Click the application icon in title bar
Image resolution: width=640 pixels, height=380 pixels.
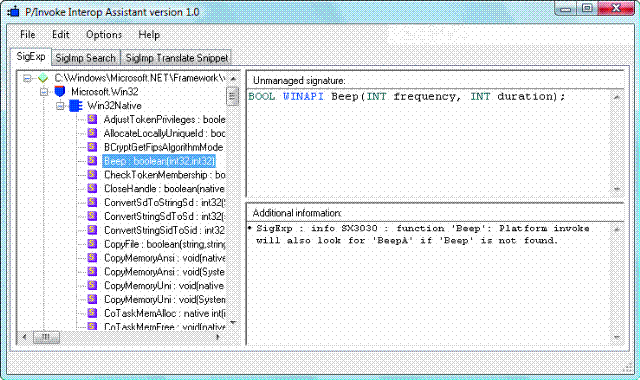point(13,11)
